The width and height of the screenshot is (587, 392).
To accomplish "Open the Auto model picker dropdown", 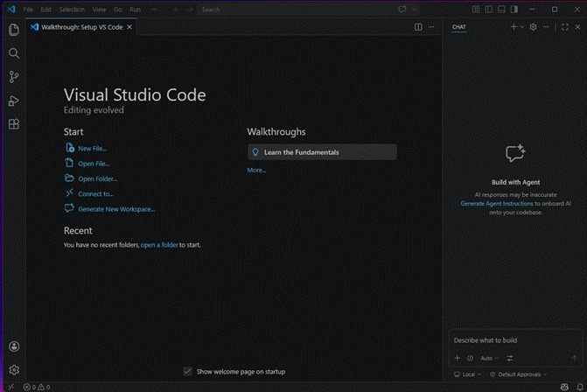I will click(x=489, y=358).
